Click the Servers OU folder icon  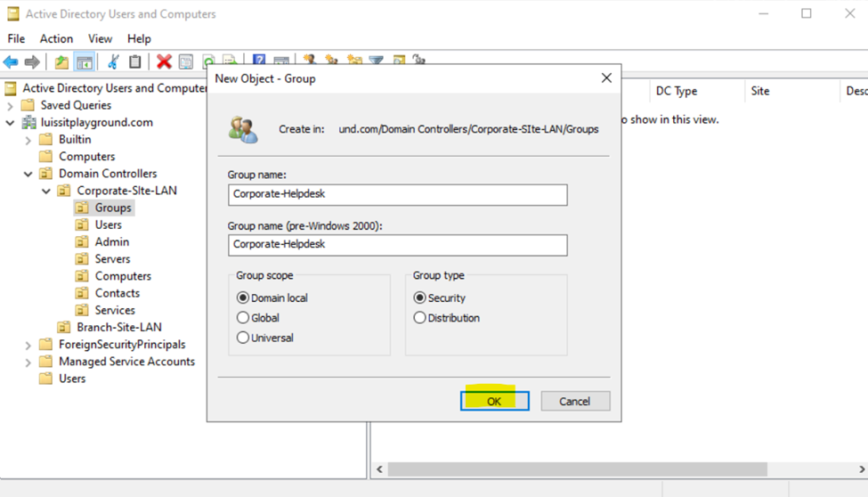pos(82,259)
